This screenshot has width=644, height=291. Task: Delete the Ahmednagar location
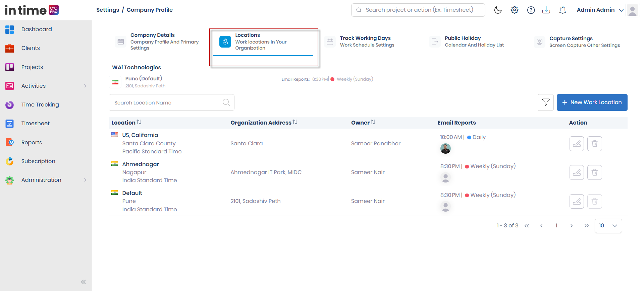(x=595, y=172)
